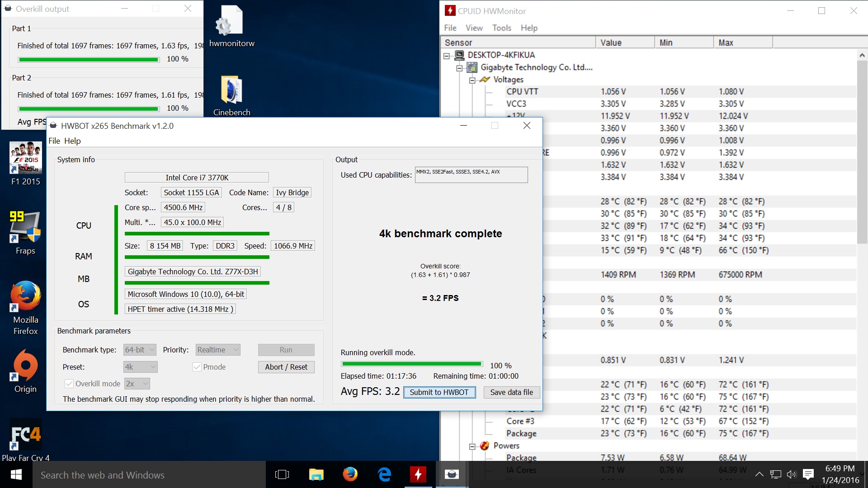The width and height of the screenshot is (868, 488).
Task: Open the Cinebench desktop folder
Action: pos(231,95)
